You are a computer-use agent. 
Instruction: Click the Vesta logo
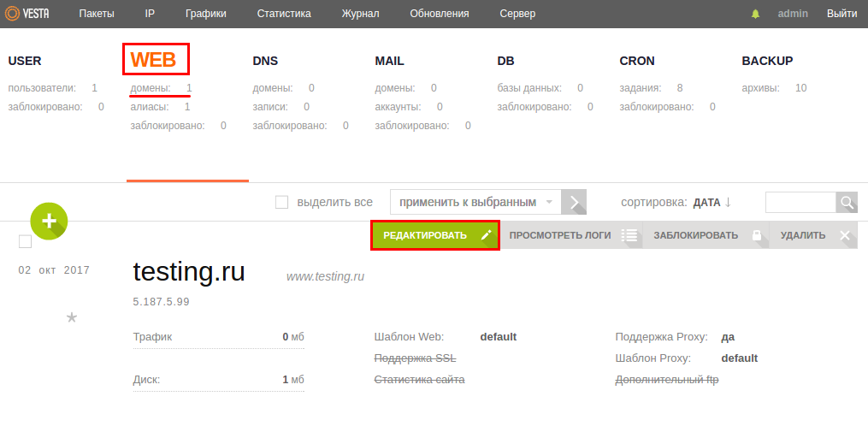pos(26,14)
